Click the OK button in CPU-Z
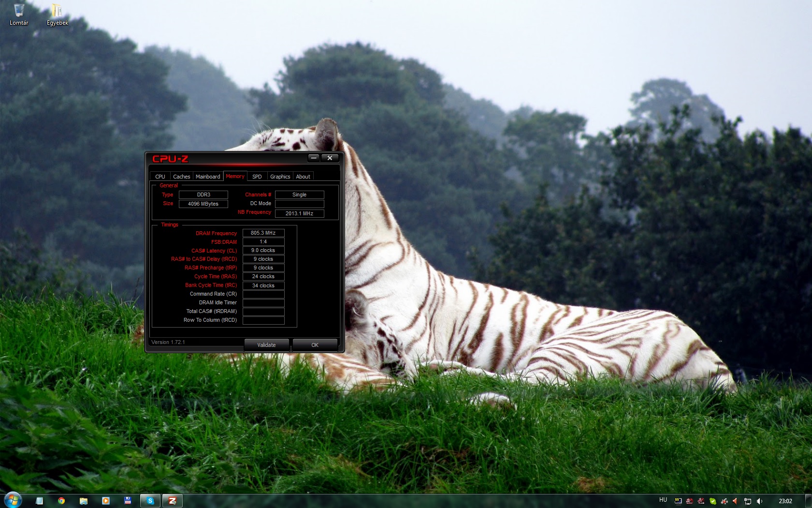The image size is (812, 508). point(315,345)
